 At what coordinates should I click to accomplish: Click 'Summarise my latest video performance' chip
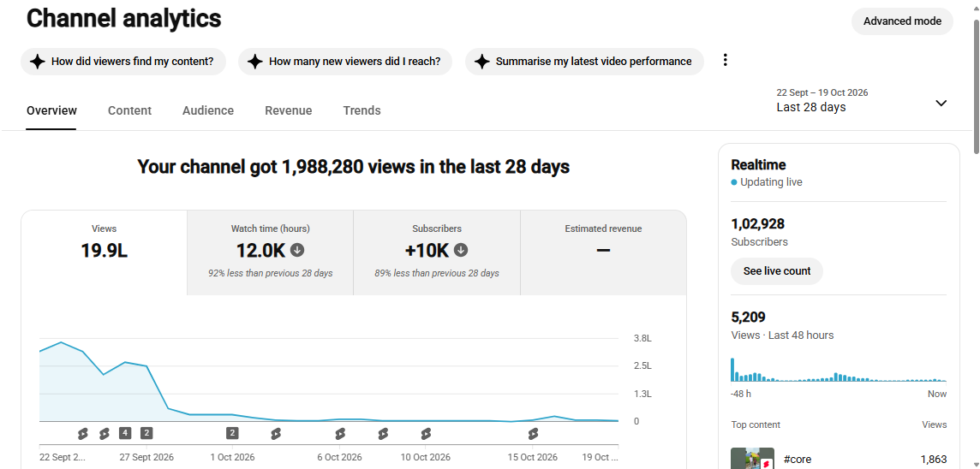coord(584,62)
